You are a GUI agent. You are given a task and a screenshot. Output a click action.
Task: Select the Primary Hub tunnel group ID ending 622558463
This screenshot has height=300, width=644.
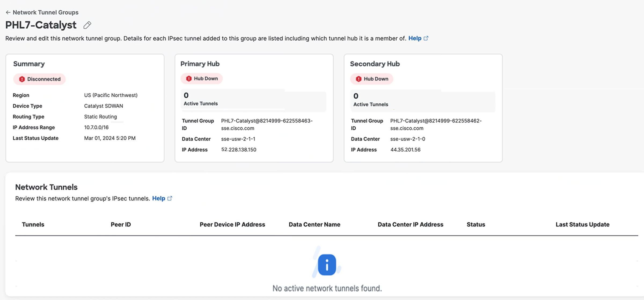pyautogui.click(x=267, y=124)
